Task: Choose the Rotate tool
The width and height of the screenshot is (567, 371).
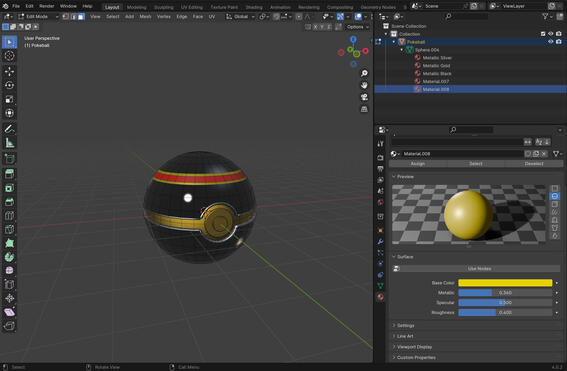Action: pyautogui.click(x=9, y=85)
